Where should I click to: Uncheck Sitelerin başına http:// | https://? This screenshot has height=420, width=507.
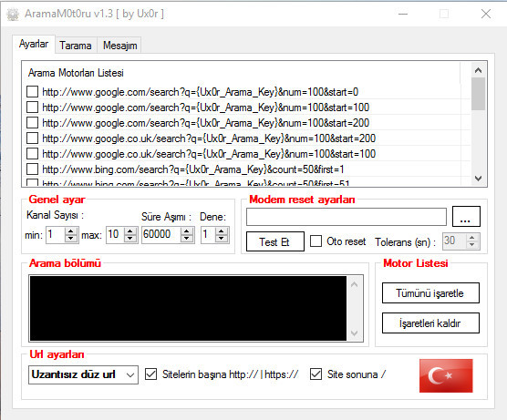pyautogui.click(x=151, y=374)
